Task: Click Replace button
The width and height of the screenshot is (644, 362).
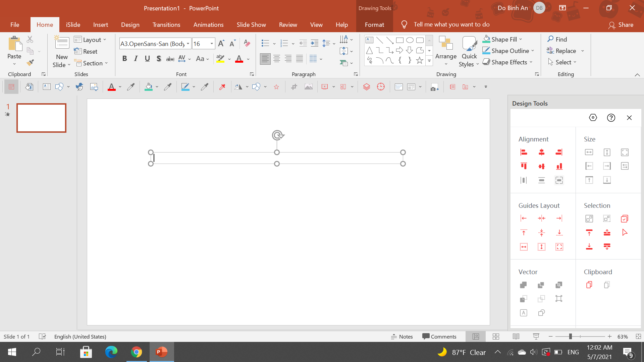Action: click(561, 51)
